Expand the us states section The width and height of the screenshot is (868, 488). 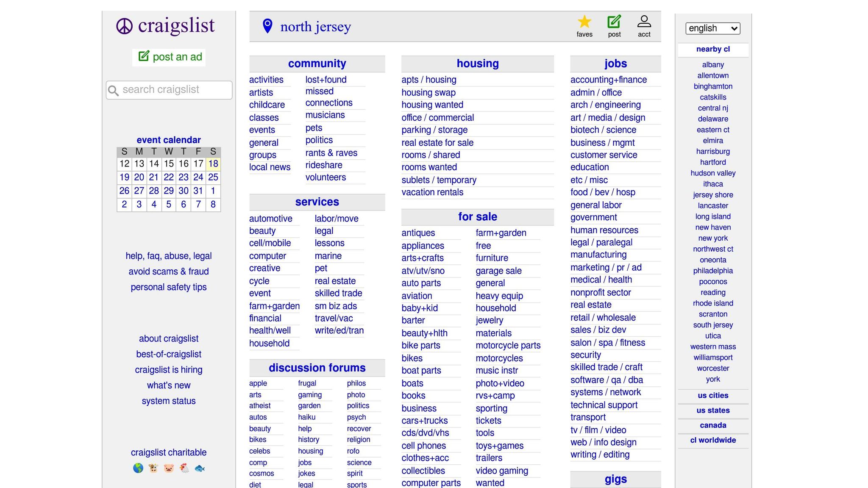tap(713, 410)
